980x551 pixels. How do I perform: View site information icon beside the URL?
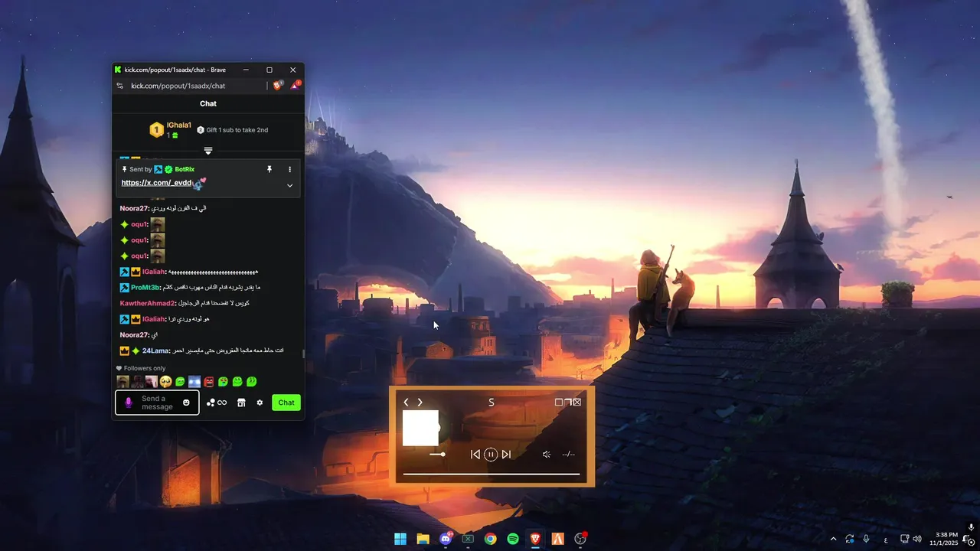coord(119,86)
